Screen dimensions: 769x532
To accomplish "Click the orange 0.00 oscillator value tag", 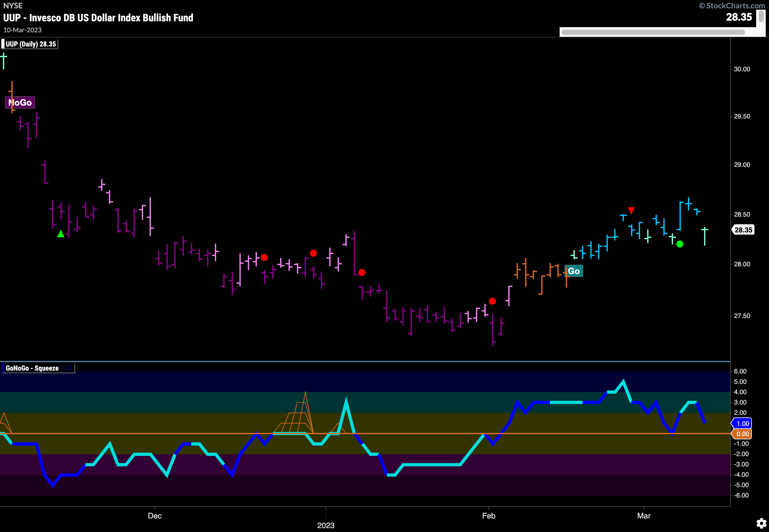I will [742, 434].
